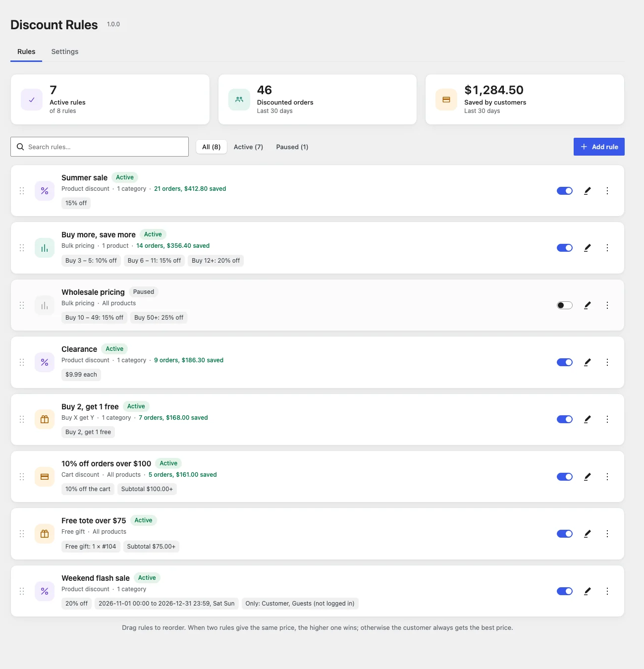The width and height of the screenshot is (644, 669).
Task: Edit the 10% off orders over $100 rule
Action: point(588,477)
